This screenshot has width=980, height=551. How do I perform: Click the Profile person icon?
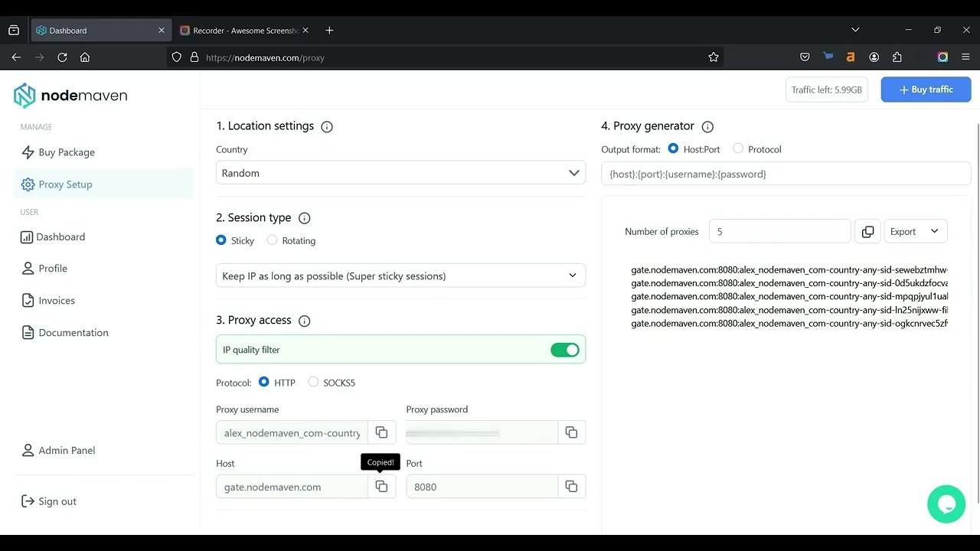pyautogui.click(x=28, y=269)
